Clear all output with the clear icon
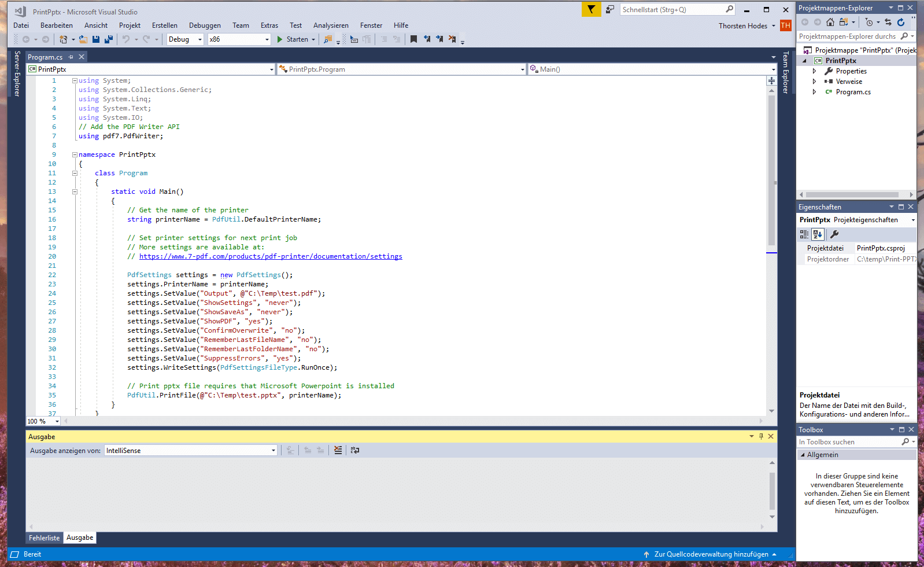The image size is (924, 567). click(338, 450)
